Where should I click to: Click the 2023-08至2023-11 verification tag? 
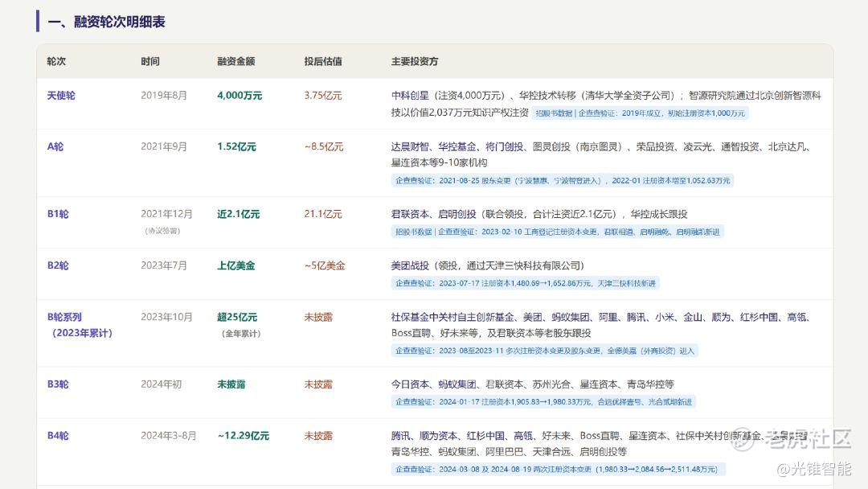544,351
